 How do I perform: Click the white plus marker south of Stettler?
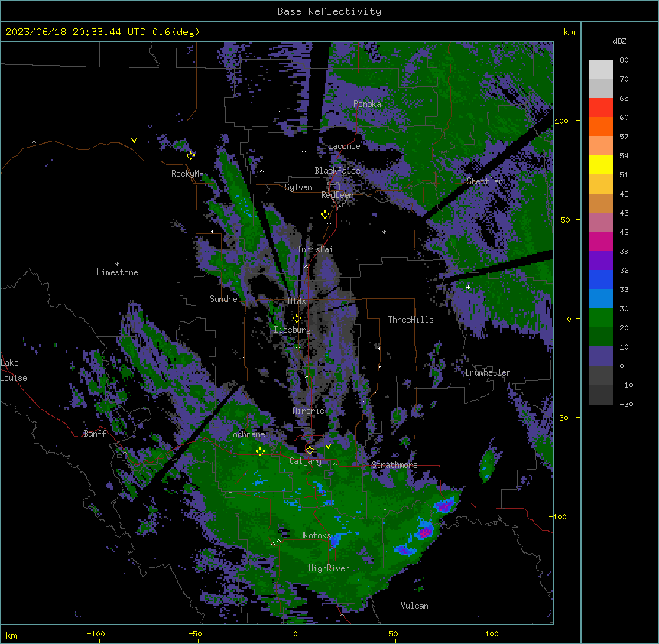[x=468, y=287]
